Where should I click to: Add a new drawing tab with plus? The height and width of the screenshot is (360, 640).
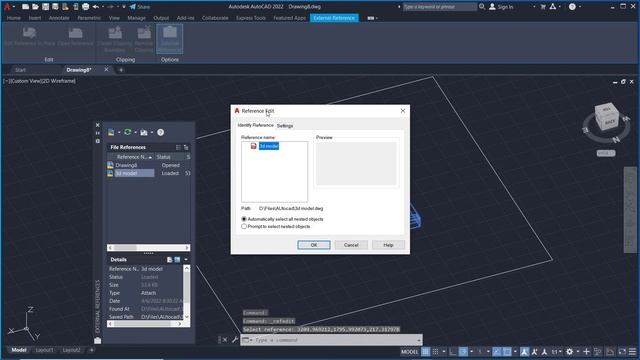[121, 70]
